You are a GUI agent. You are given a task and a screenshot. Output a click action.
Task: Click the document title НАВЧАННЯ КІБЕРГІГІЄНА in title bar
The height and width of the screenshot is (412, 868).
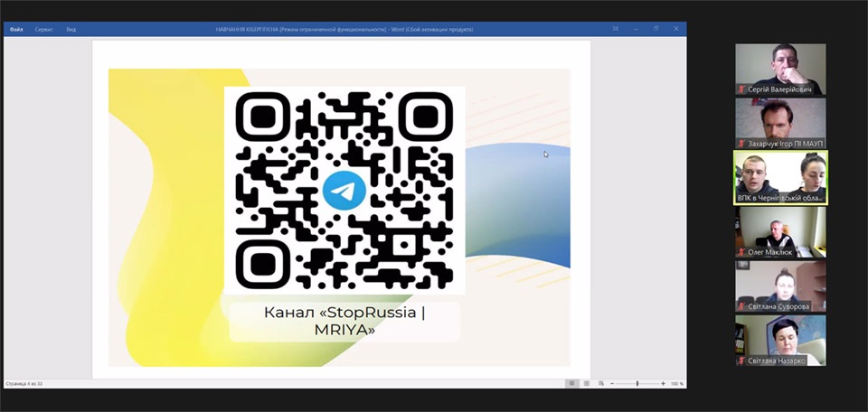pos(247,29)
